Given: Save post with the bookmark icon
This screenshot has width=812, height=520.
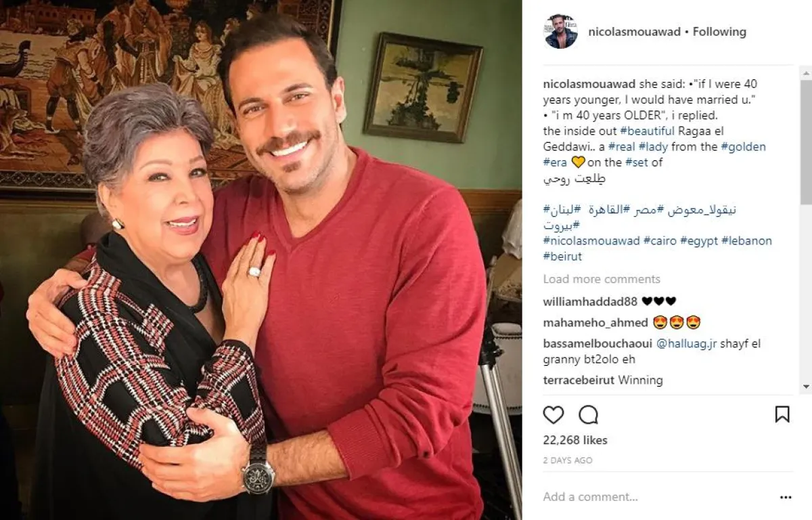Looking at the screenshot, I should pyautogui.click(x=782, y=414).
